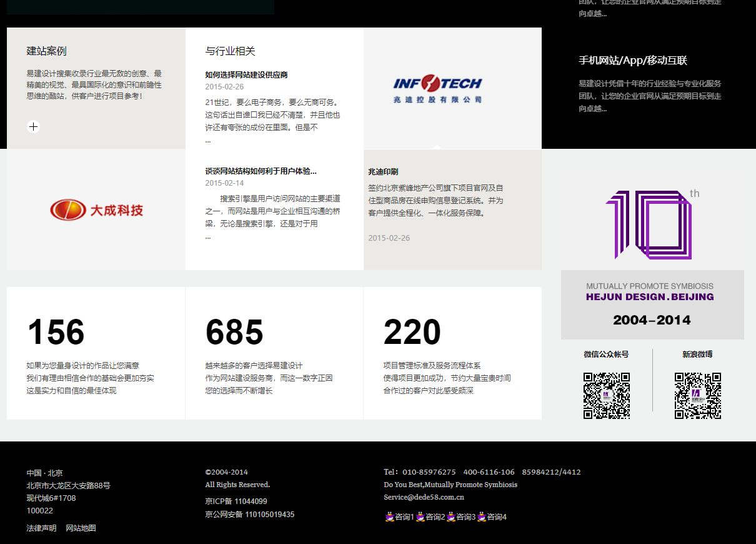Click the 网站地图 footer link

(x=81, y=528)
